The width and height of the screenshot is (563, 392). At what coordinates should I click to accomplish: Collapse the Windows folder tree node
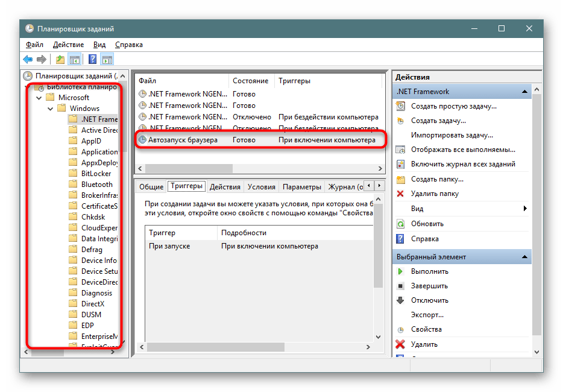pos(50,109)
